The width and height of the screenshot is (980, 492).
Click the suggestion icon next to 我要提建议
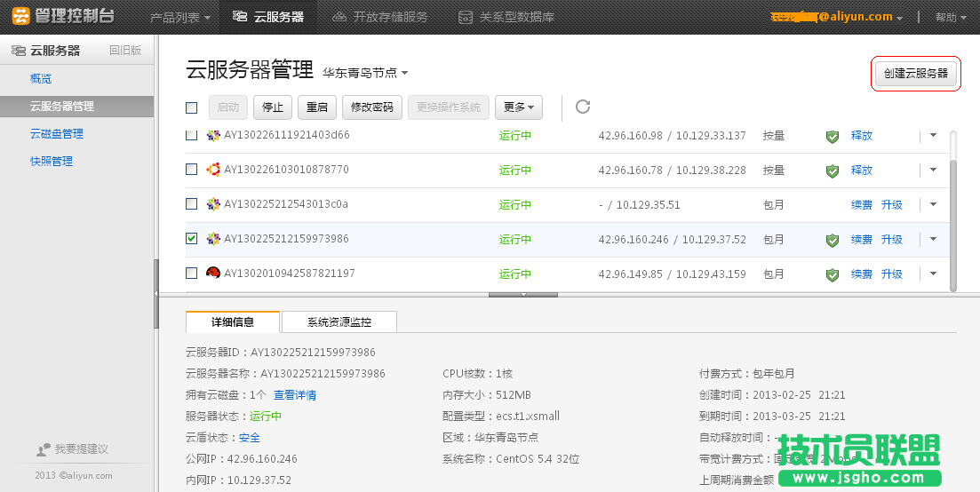(x=44, y=449)
